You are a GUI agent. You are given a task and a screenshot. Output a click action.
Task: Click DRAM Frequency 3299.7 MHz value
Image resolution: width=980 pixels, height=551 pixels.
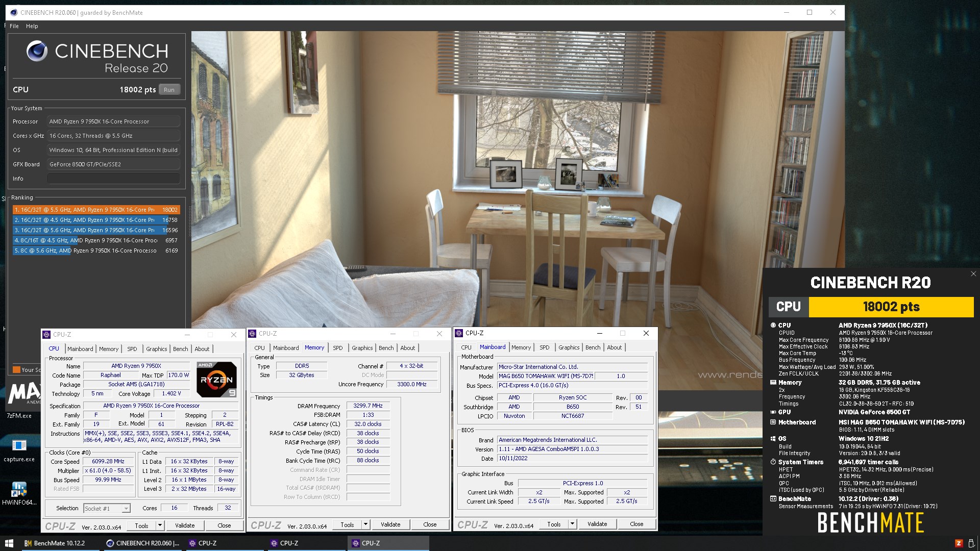click(x=368, y=406)
